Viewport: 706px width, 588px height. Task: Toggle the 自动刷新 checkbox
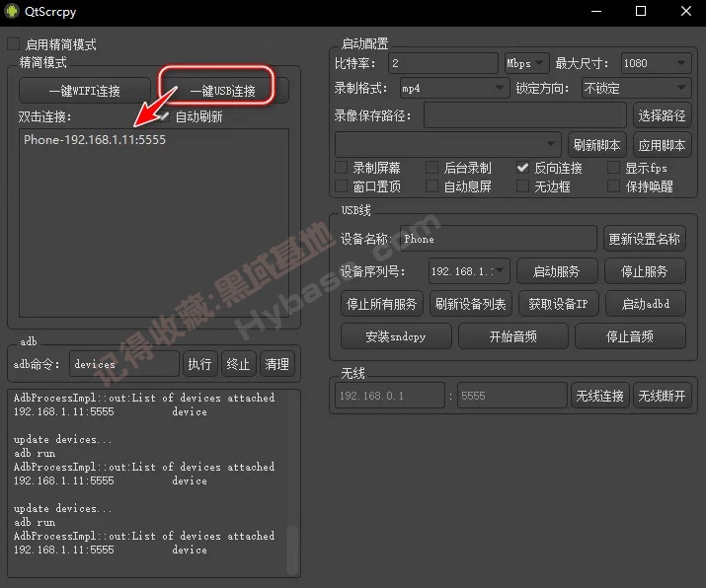click(x=164, y=116)
